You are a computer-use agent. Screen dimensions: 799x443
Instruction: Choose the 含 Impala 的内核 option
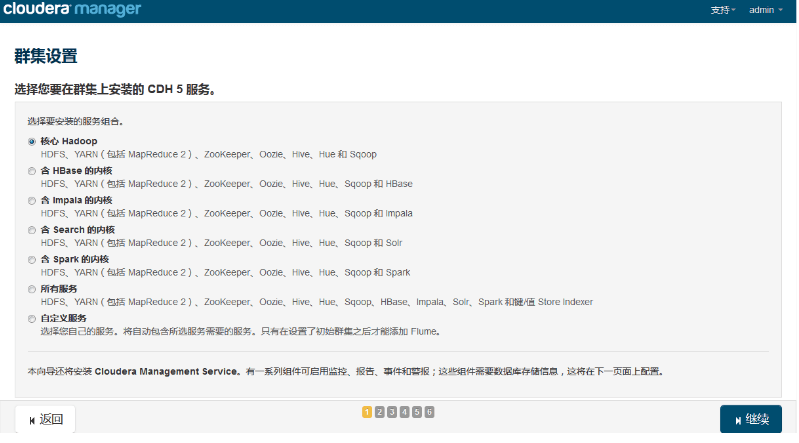[x=32, y=200]
